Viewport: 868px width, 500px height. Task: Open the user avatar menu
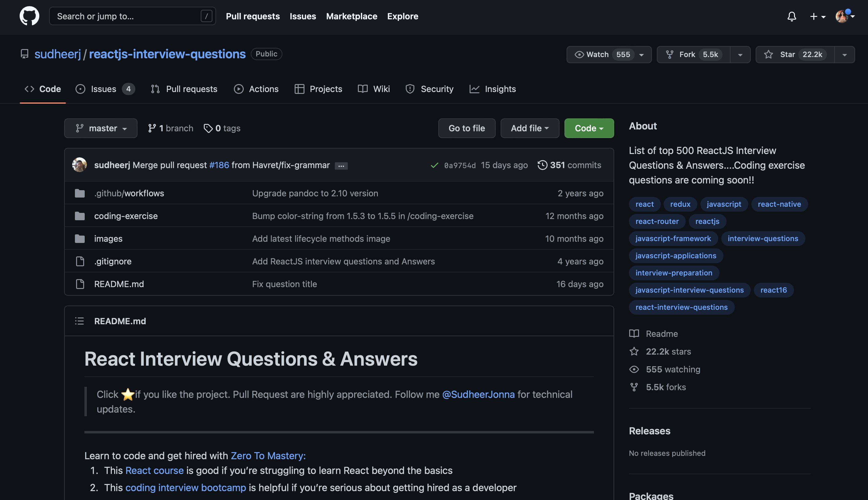point(845,16)
